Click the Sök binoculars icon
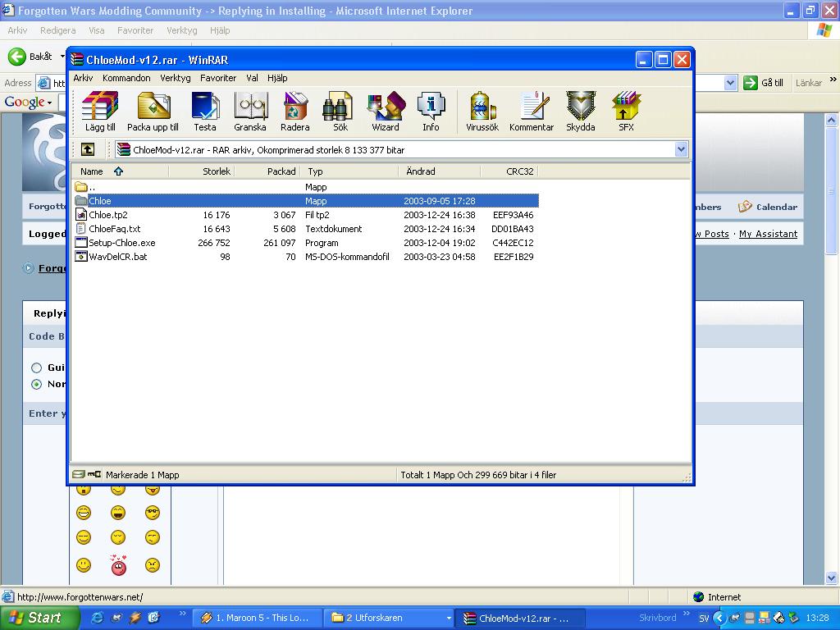840x630 pixels. [340, 112]
